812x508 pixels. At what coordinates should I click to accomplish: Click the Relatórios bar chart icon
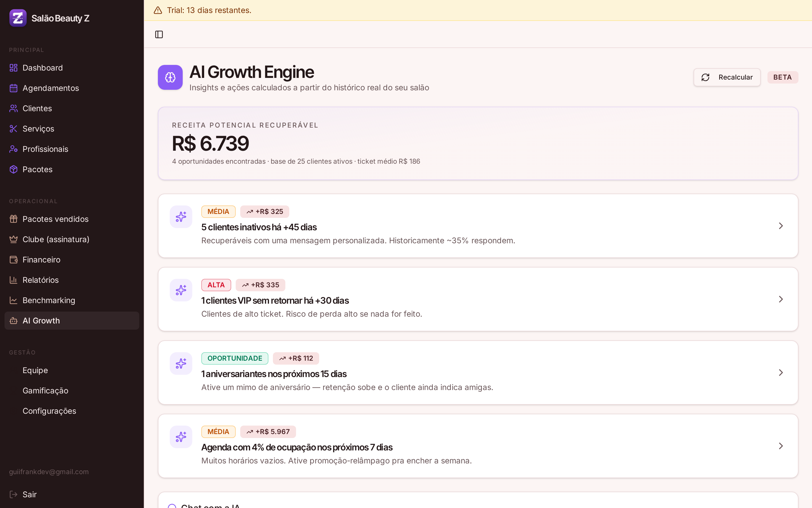point(14,280)
